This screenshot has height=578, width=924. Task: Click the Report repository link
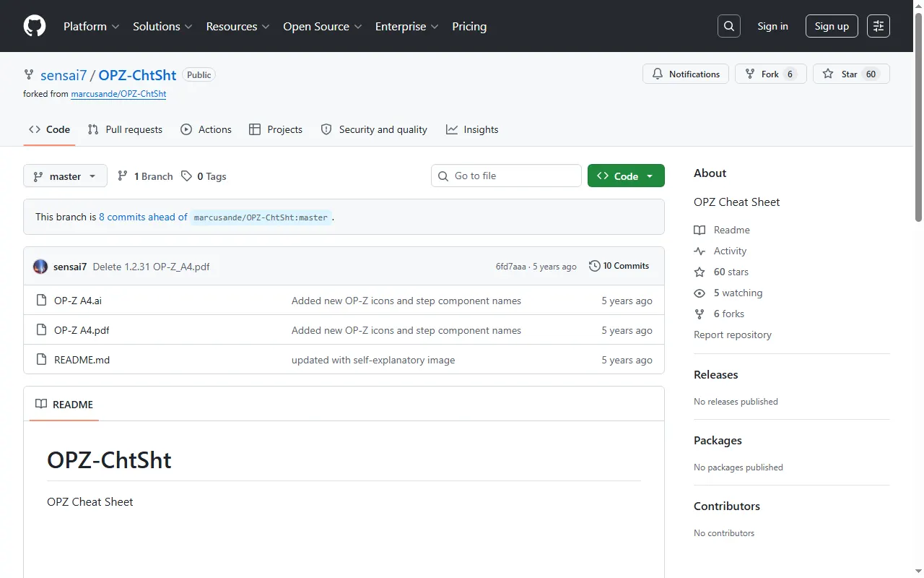pyautogui.click(x=733, y=335)
